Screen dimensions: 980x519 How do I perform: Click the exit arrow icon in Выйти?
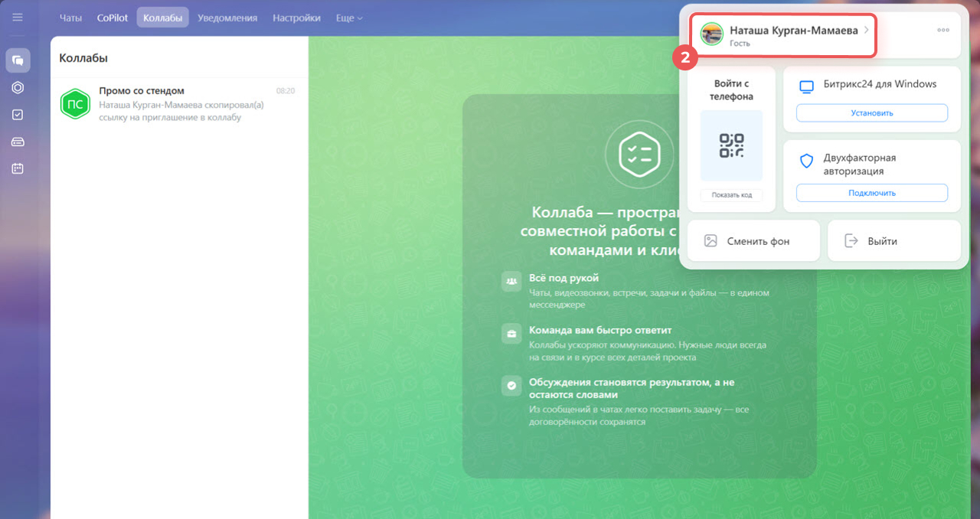tap(851, 240)
